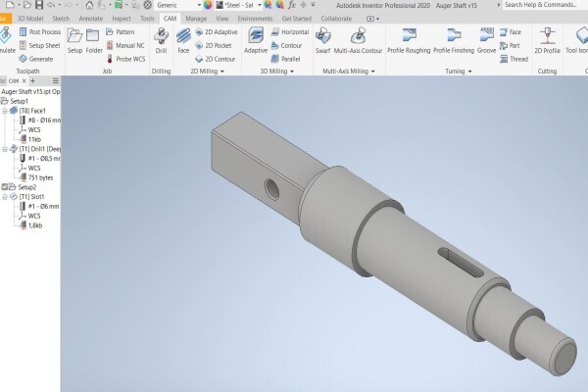Select the Face milling tool
588x392 pixels.
(183, 41)
